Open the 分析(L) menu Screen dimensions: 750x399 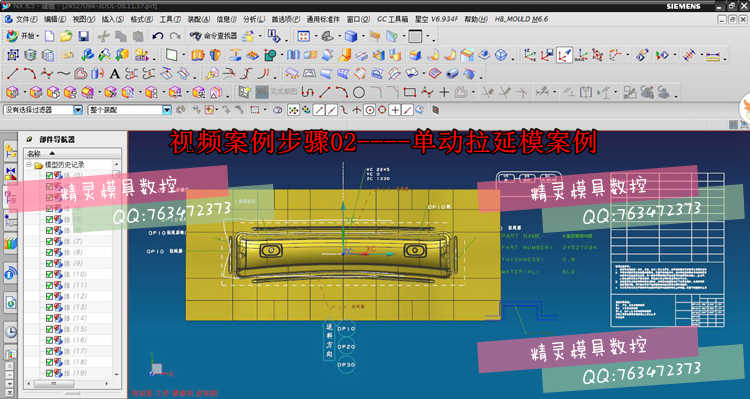254,20
